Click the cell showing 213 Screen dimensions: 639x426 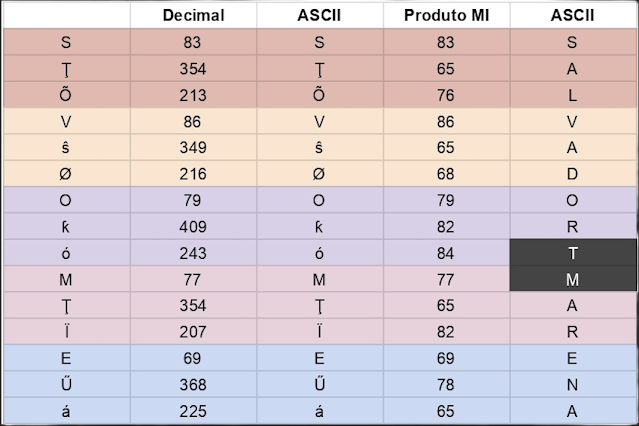194,95
